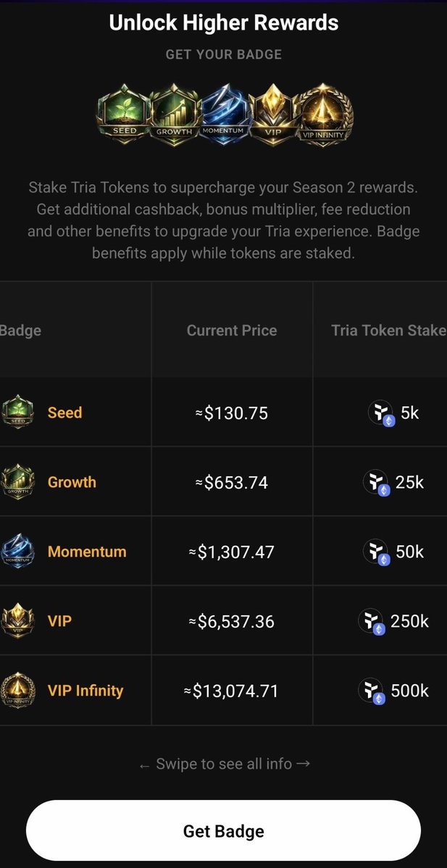Click the Growth row badge icon
447x868 pixels.
[x=18, y=482]
